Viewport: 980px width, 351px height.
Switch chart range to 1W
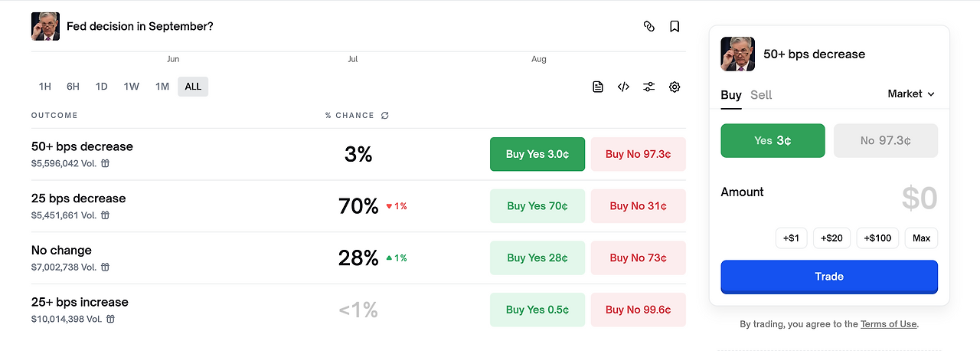(x=132, y=87)
